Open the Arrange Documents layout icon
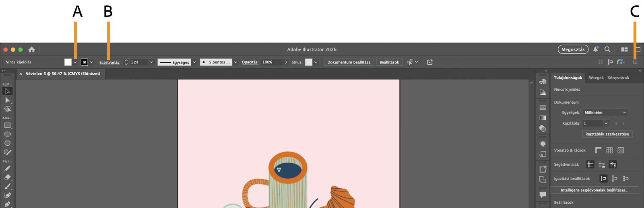 624,49
